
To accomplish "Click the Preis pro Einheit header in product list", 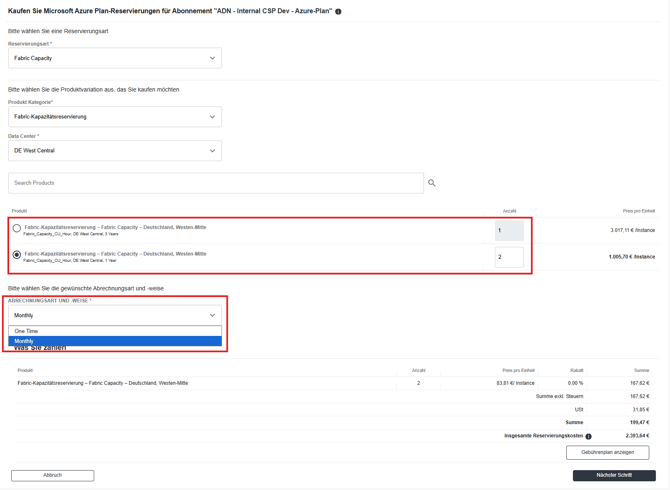I will tap(639, 211).
